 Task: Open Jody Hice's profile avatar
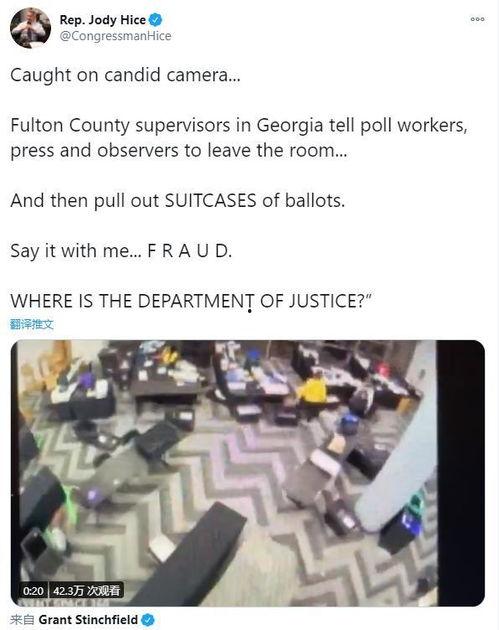[31, 28]
